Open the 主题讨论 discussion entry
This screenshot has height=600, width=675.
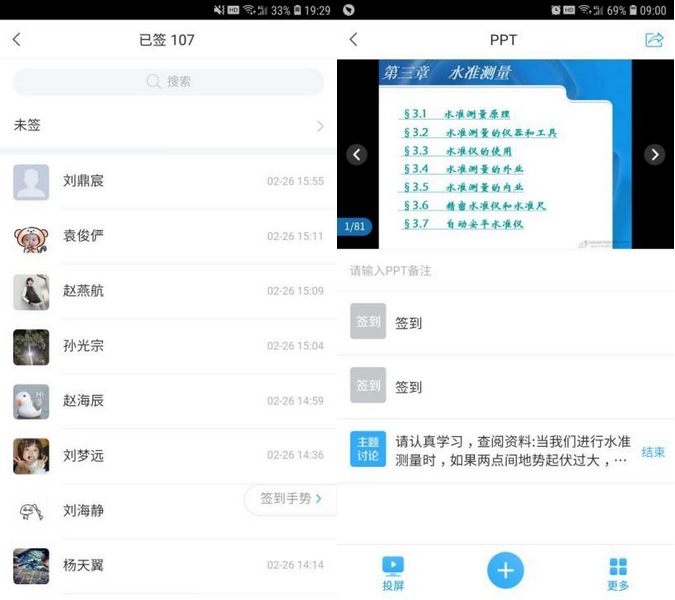click(x=490, y=450)
